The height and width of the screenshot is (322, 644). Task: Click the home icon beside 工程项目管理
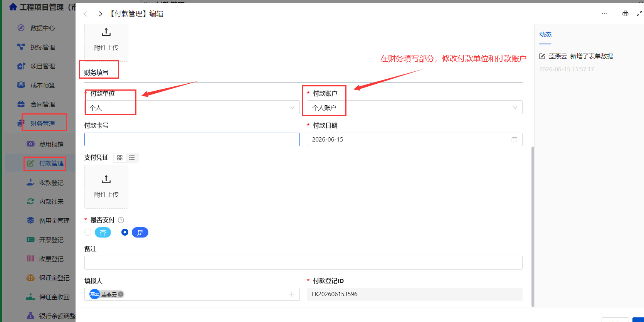pos(13,7)
